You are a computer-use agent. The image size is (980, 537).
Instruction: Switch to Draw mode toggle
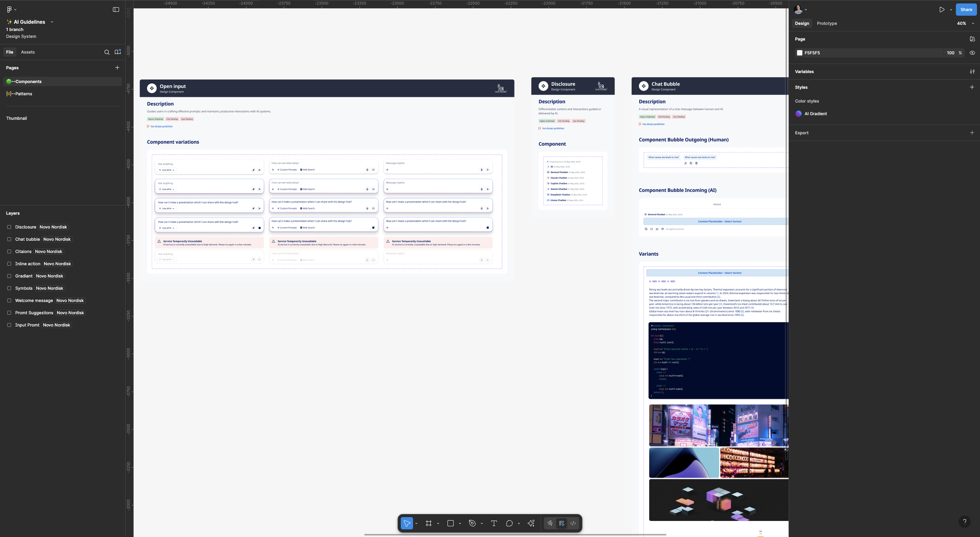(550, 523)
